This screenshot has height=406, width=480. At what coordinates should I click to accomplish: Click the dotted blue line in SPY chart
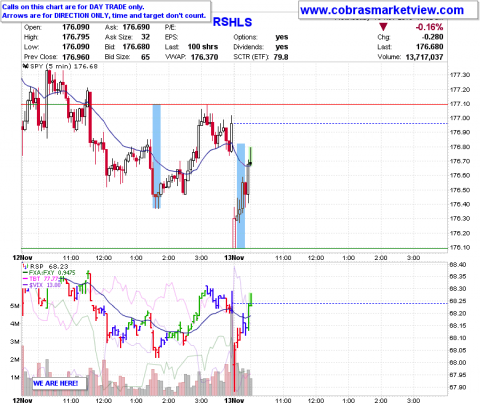pos(340,124)
